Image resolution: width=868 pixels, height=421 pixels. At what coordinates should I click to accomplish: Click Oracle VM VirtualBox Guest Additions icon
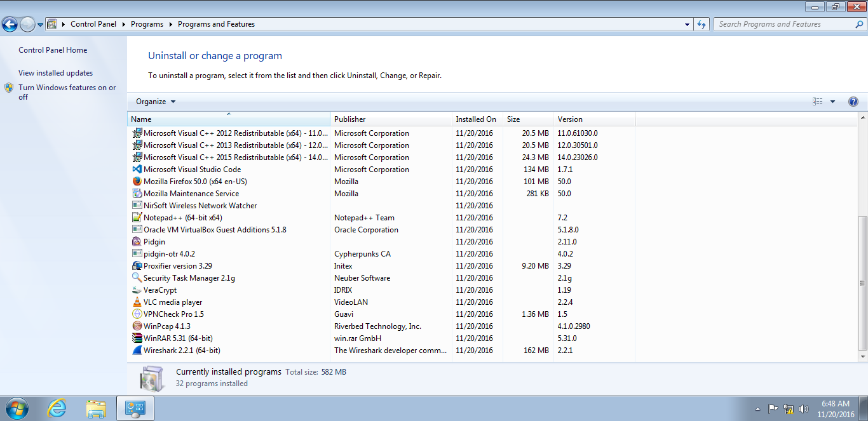tap(137, 230)
